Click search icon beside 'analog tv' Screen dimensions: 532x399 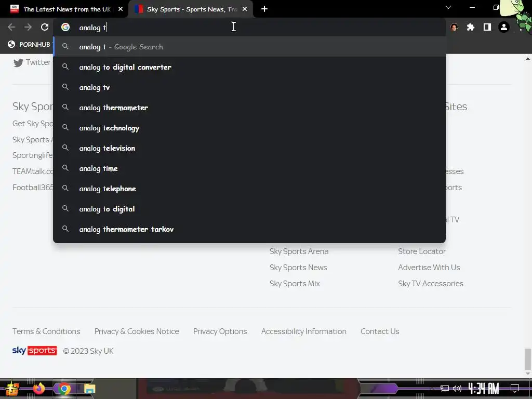click(x=65, y=87)
